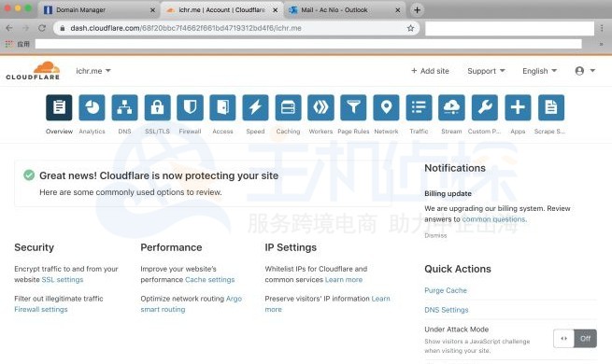This screenshot has height=364, width=612.
Task: Open the common questions billing link
Action: pyautogui.click(x=494, y=219)
